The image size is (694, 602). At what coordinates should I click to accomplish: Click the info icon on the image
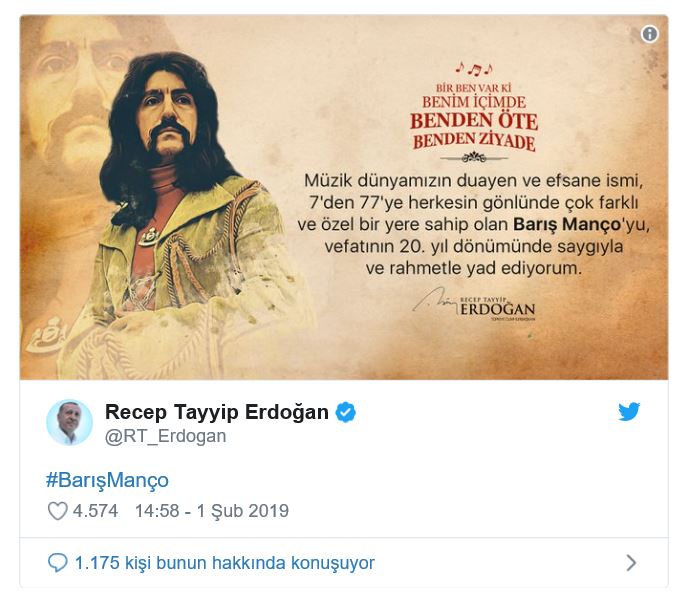click(649, 34)
